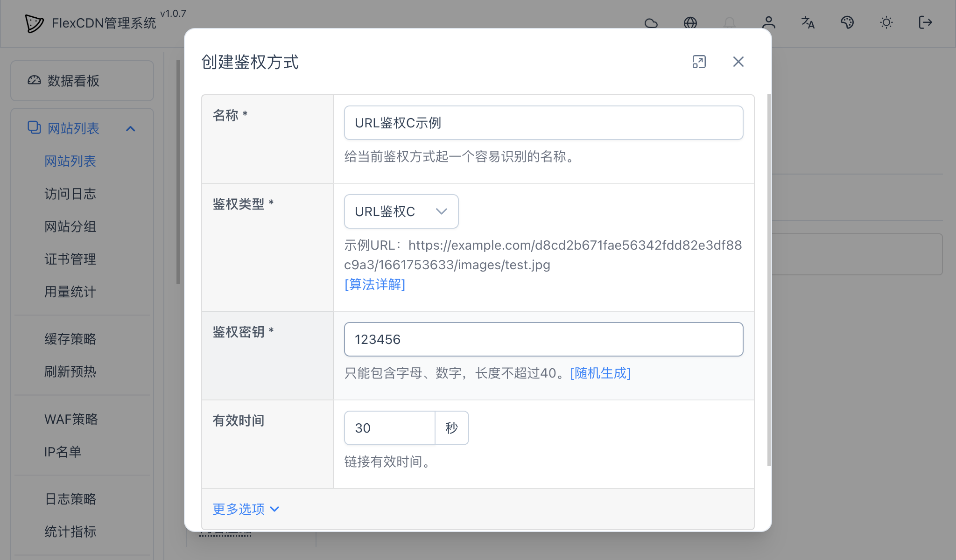Click the globe language region icon

[691, 23]
